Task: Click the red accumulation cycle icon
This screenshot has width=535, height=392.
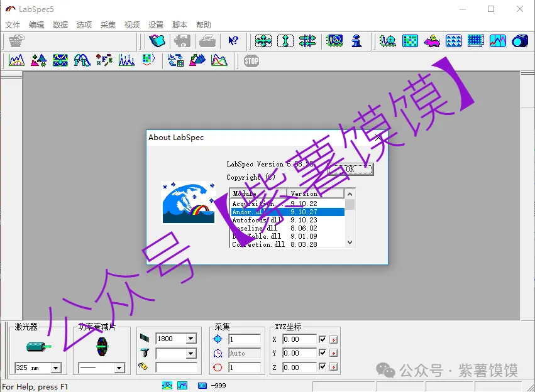Action: (218, 367)
